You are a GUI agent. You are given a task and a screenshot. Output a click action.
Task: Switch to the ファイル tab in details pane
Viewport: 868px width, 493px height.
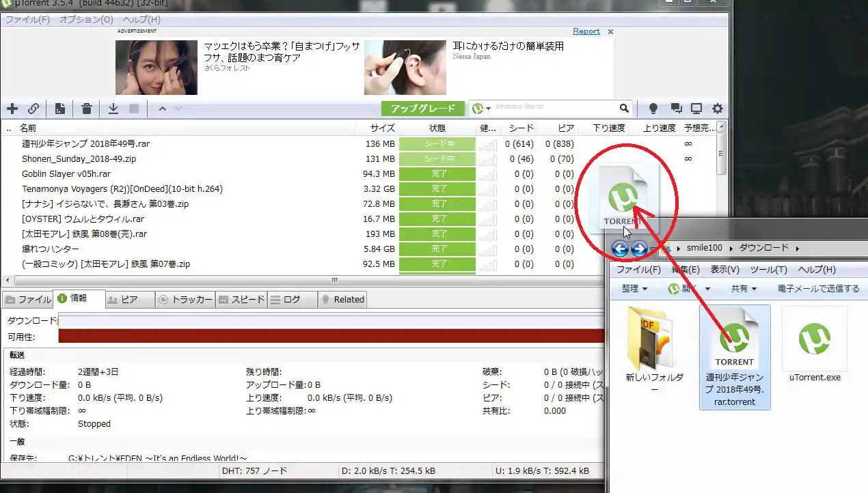click(28, 300)
